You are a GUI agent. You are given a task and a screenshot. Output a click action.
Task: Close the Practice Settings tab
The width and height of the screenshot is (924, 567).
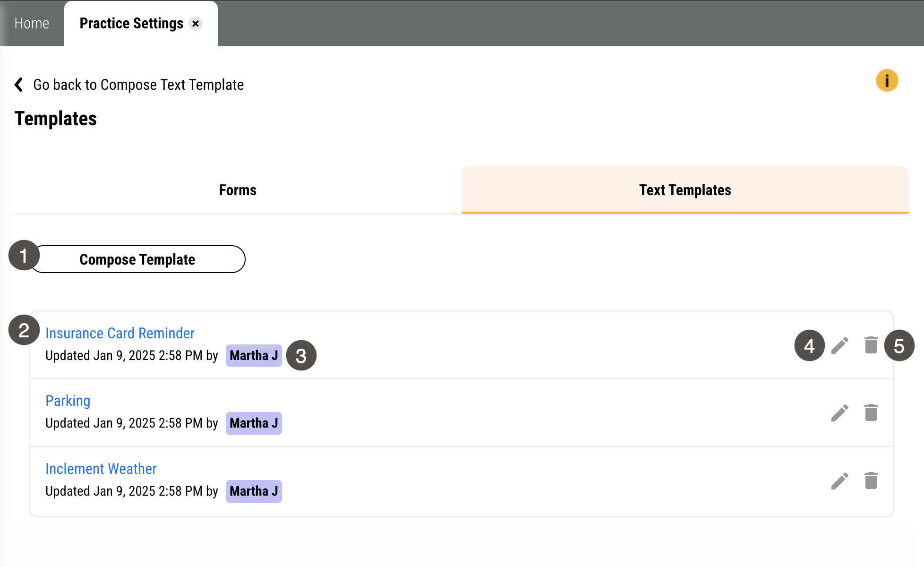point(196,24)
